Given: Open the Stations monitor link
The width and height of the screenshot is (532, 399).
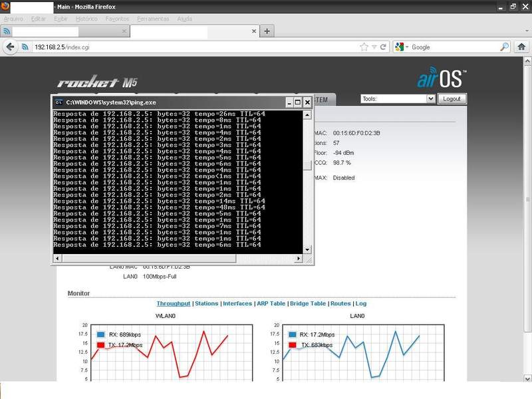Looking at the screenshot, I should coord(206,303).
